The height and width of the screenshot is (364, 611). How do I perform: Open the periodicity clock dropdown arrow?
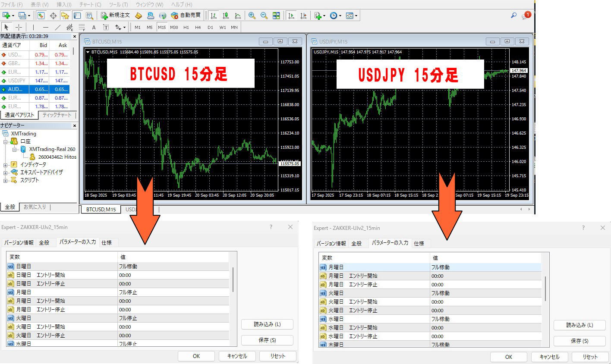tap(340, 16)
